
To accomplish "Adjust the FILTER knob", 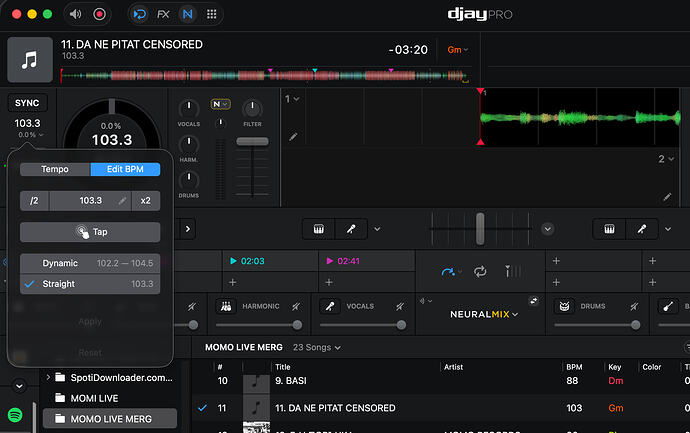I will (252, 108).
